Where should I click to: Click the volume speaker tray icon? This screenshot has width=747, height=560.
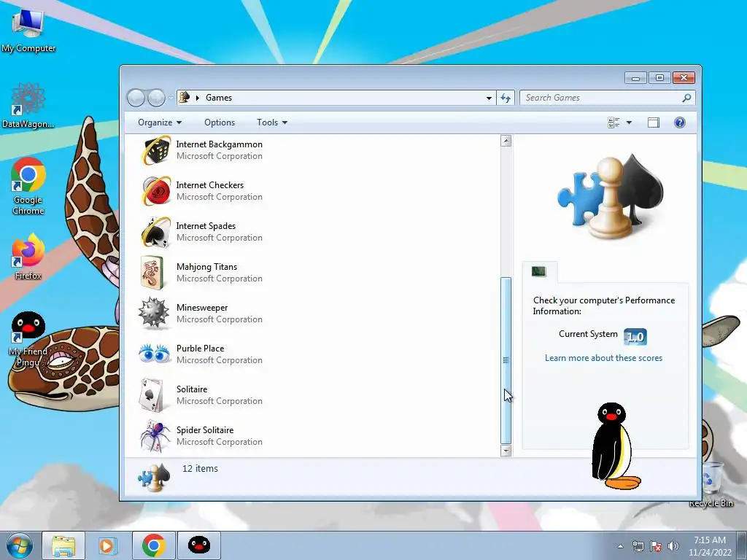[673, 546]
